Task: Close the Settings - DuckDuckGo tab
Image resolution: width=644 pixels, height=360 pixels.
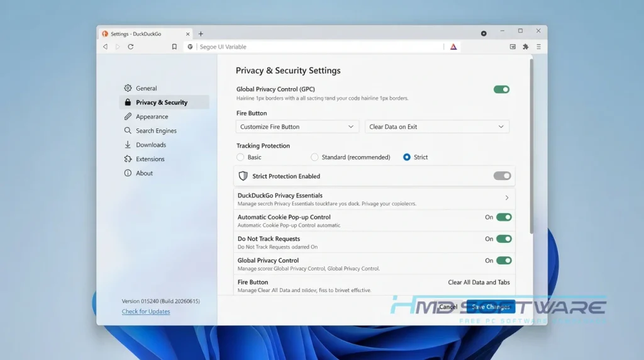Action: 187,34
